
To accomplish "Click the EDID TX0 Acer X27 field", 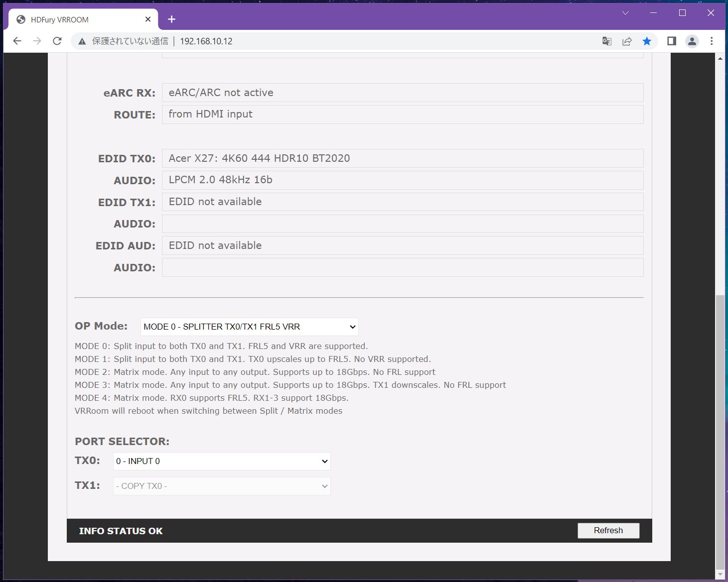I will pos(403,158).
